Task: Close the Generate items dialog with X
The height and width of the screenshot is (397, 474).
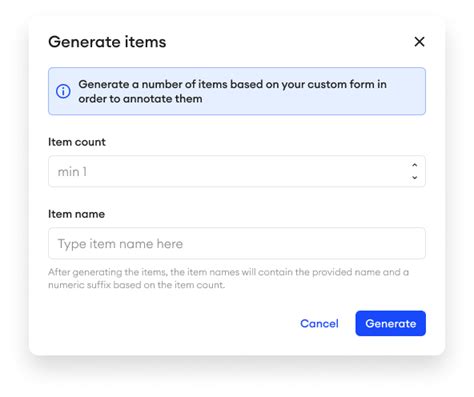Action: [x=419, y=42]
